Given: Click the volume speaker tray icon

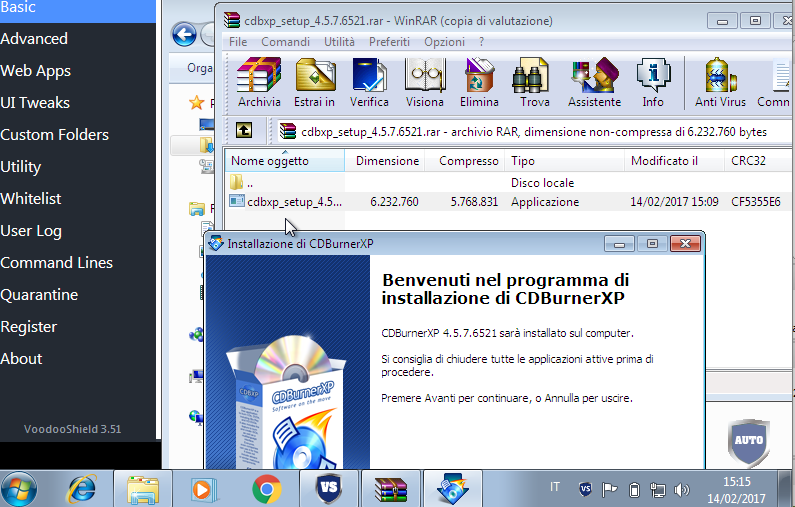Looking at the screenshot, I should (x=681, y=490).
